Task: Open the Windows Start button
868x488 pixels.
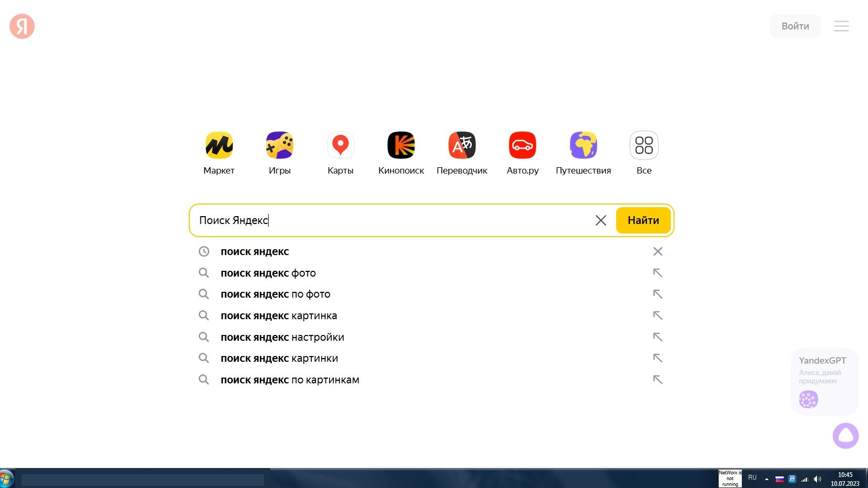Action: pyautogui.click(x=6, y=479)
